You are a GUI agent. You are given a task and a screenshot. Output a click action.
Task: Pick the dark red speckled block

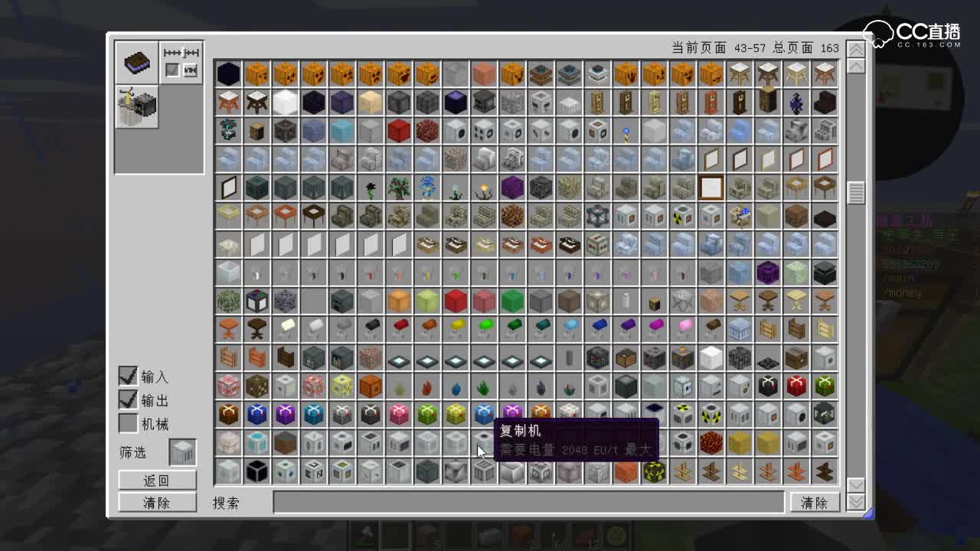(x=426, y=130)
